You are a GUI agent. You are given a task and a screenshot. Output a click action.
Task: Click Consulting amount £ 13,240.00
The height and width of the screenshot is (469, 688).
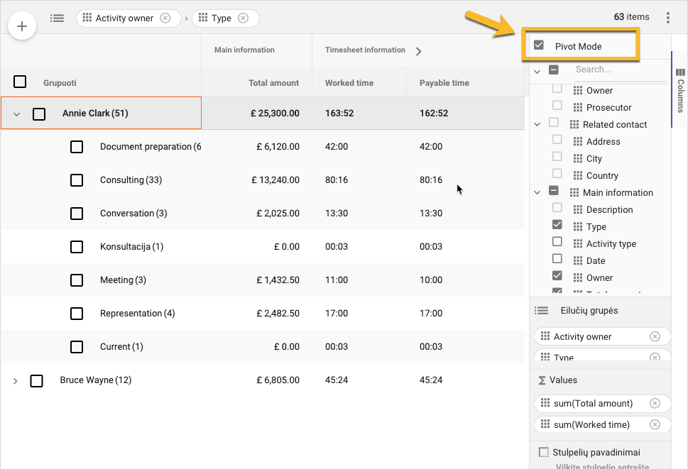tap(276, 180)
